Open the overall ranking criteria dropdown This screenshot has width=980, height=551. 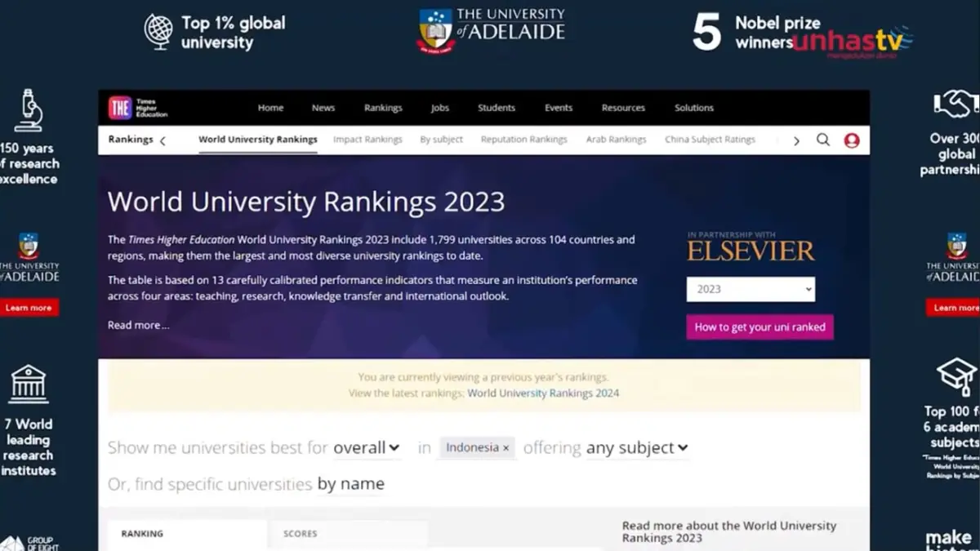pyautogui.click(x=367, y=447)
